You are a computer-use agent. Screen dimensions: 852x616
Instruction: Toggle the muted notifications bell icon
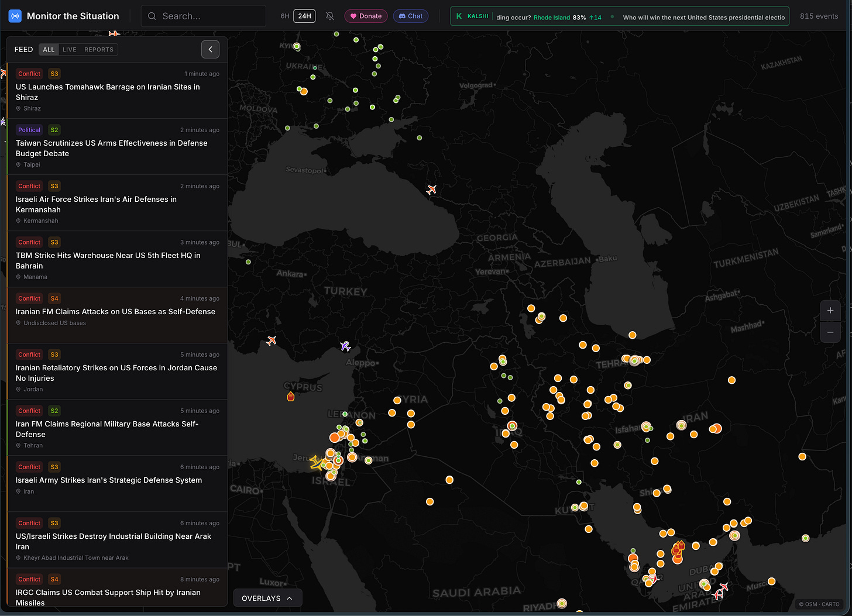330,16
